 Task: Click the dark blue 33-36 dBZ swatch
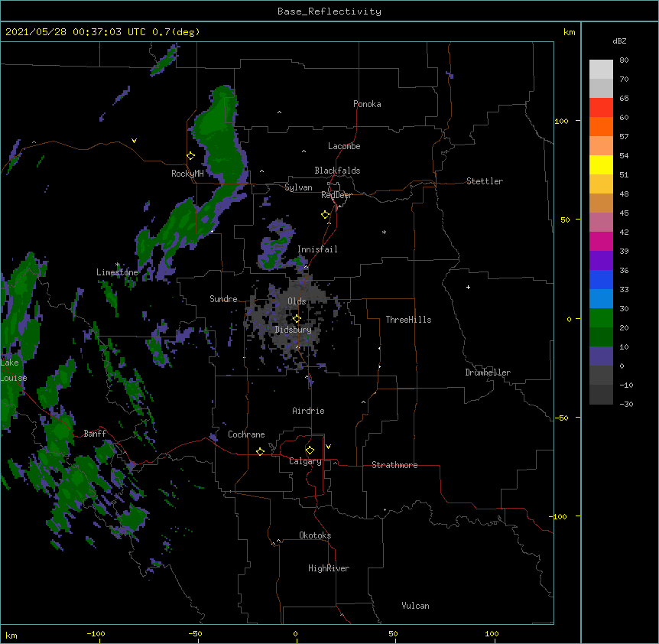[x=601, y=279]
